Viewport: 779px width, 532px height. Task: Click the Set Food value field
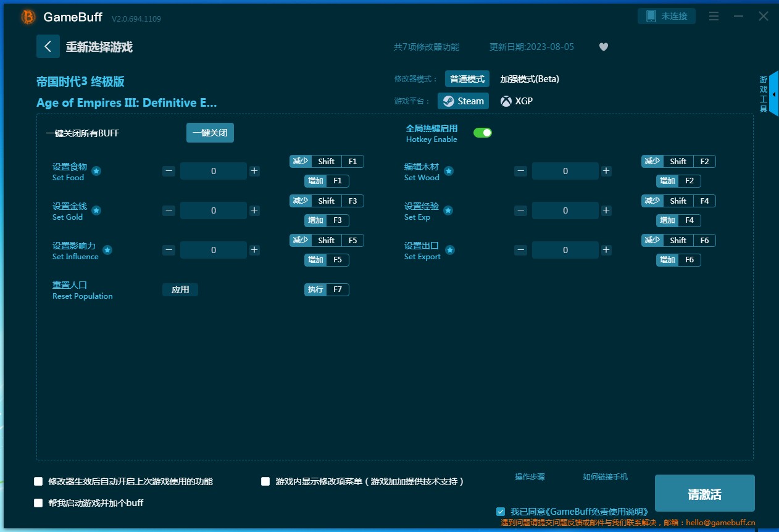(214, 171)
